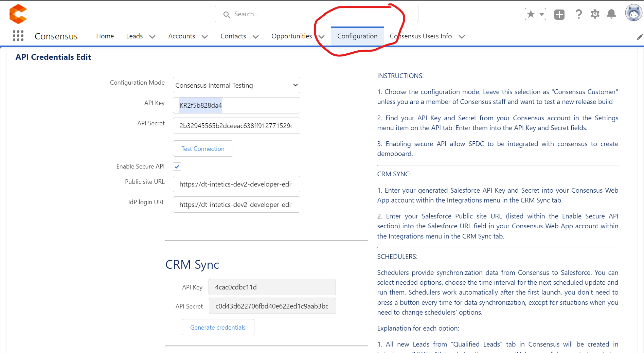Open the Help question mark icon
The image size is (644, 353).
(578, 14)
